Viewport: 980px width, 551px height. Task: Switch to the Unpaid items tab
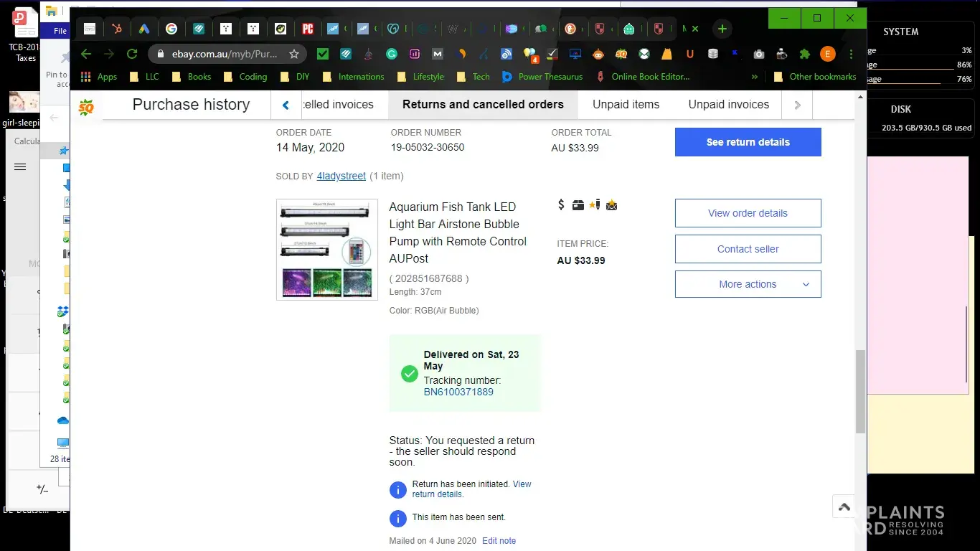tap(626, 105)
